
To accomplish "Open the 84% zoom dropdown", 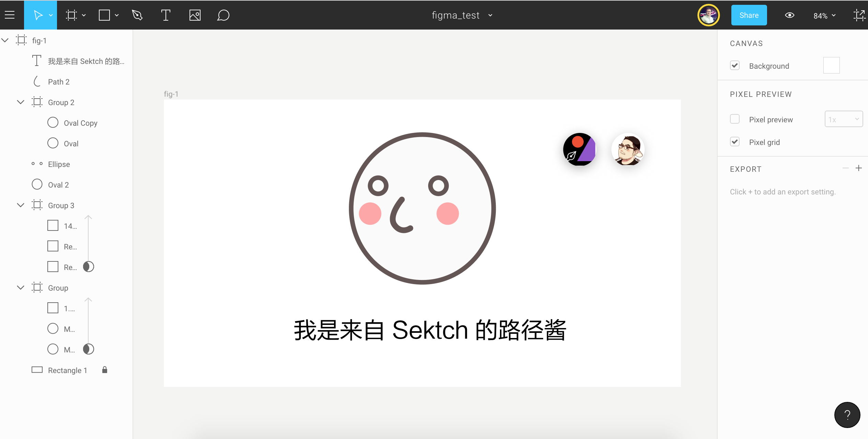I will 824,15.
